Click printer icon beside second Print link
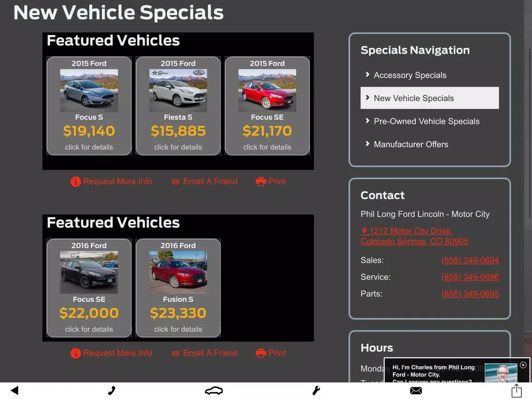This screenshot has width=532, height=399. point(260,353)
